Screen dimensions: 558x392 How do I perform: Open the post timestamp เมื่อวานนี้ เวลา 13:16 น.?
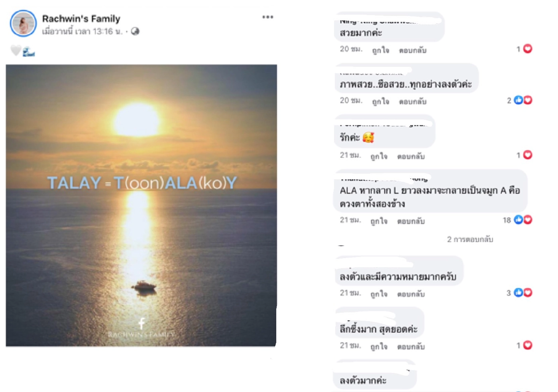[x=82, y=31]
